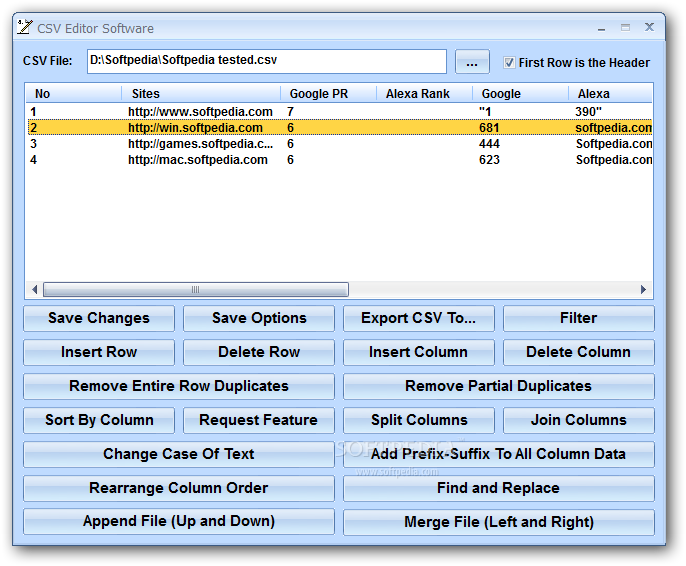Screen dimensions: 686x566
Task: Click the scroll left arrow of table
Action: [x=35, y=290]
